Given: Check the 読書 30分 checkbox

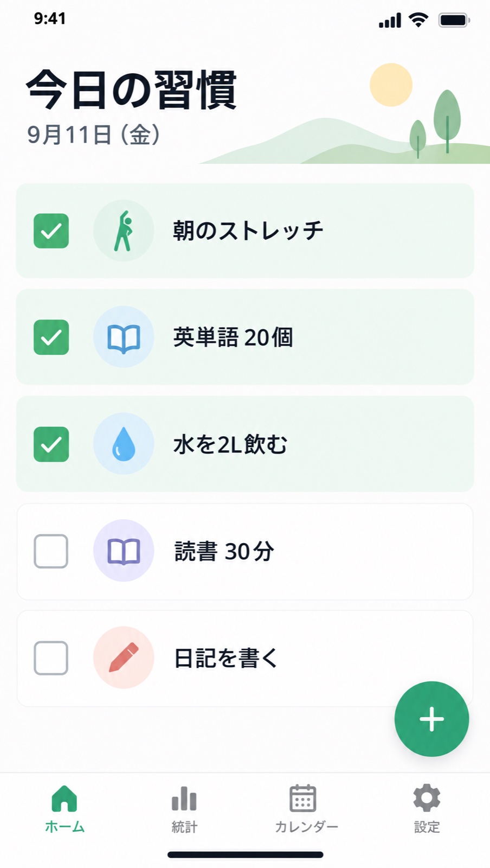Looking at the screenshot, I should [x=51, y=551].
